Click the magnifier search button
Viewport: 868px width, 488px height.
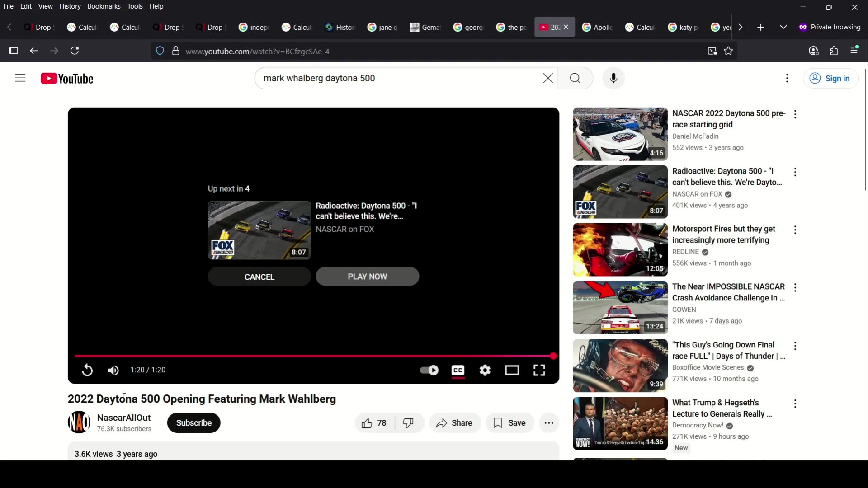[576, 79]
